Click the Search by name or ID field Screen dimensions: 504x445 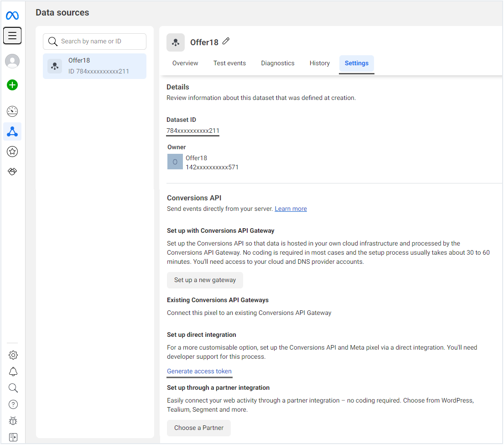100,42
